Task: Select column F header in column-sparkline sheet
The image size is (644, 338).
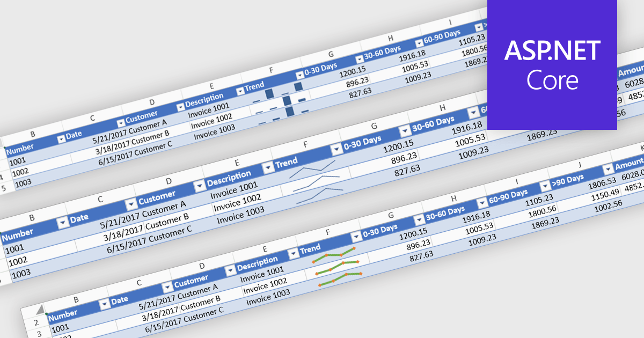Action: pyautogui.click(x=272, y=70)
